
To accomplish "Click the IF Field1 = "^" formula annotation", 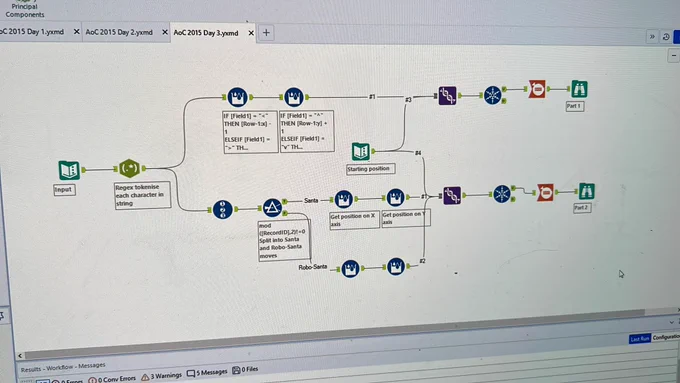I will click(x=307, y=131).
